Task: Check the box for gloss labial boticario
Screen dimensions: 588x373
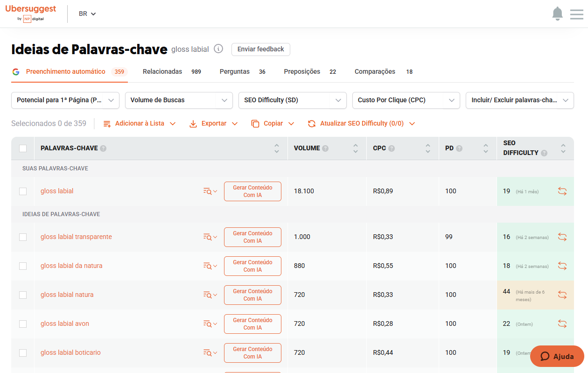Action: coord(23,353)
